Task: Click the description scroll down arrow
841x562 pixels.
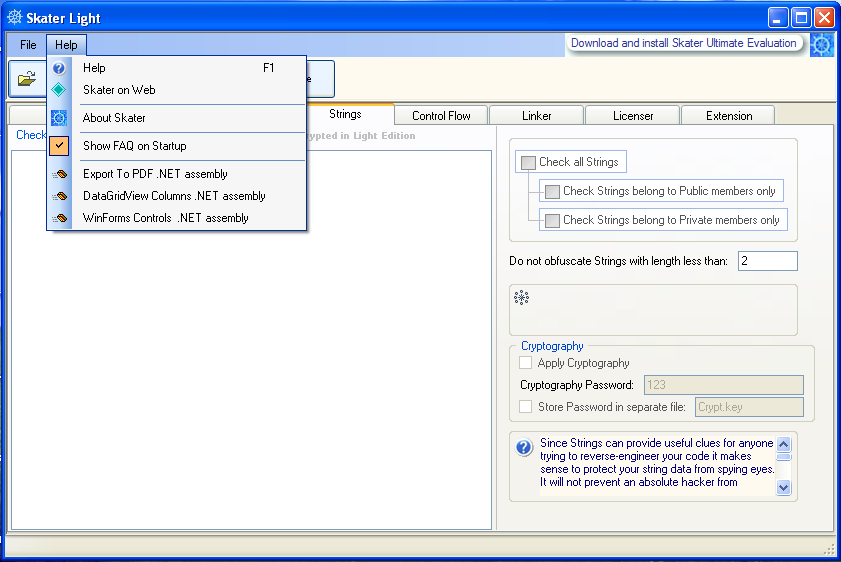Action: (784, 487)
